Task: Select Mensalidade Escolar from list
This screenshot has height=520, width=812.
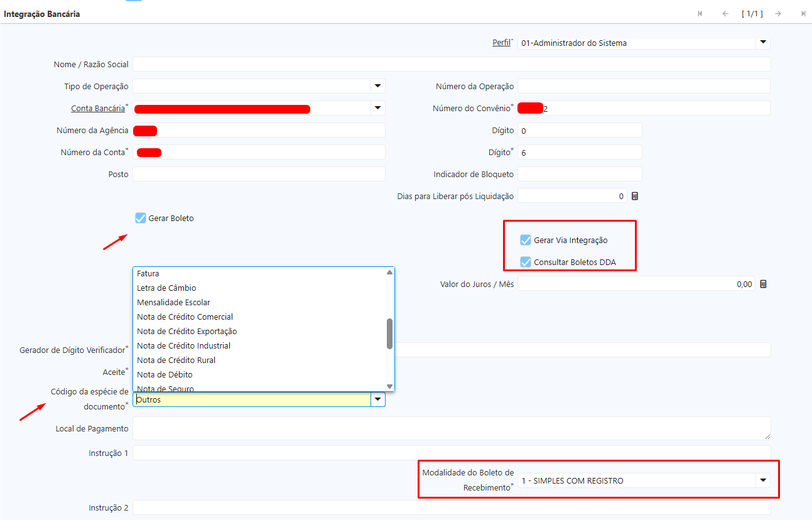Action: pos(173,302)
